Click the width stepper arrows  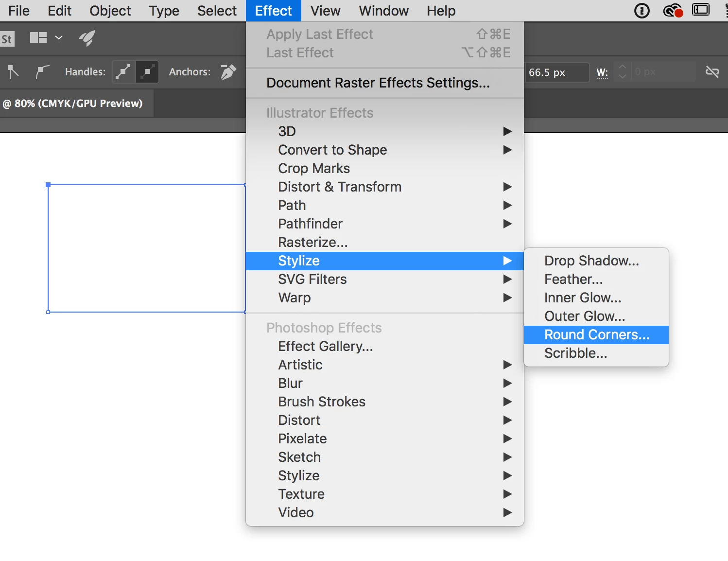[x=622, y=72]
